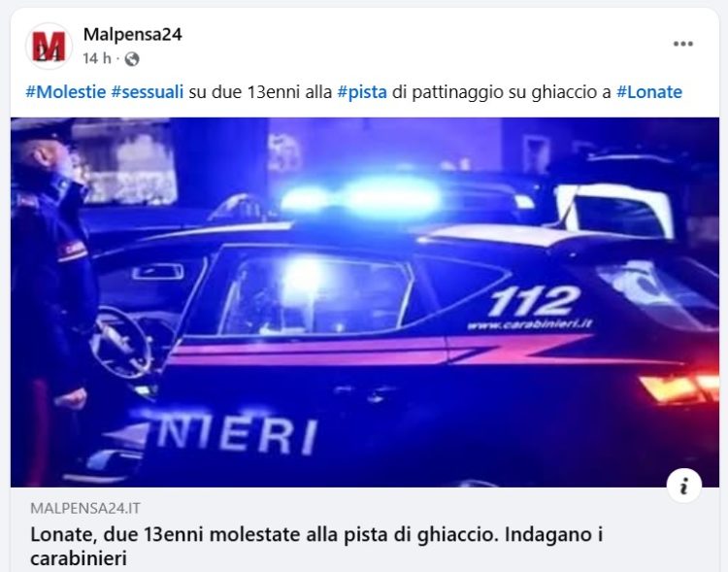The width and height of the screenshot is (728, 572).
Task: Follow the #sessuali hashtag
Action: click(148, 92)
